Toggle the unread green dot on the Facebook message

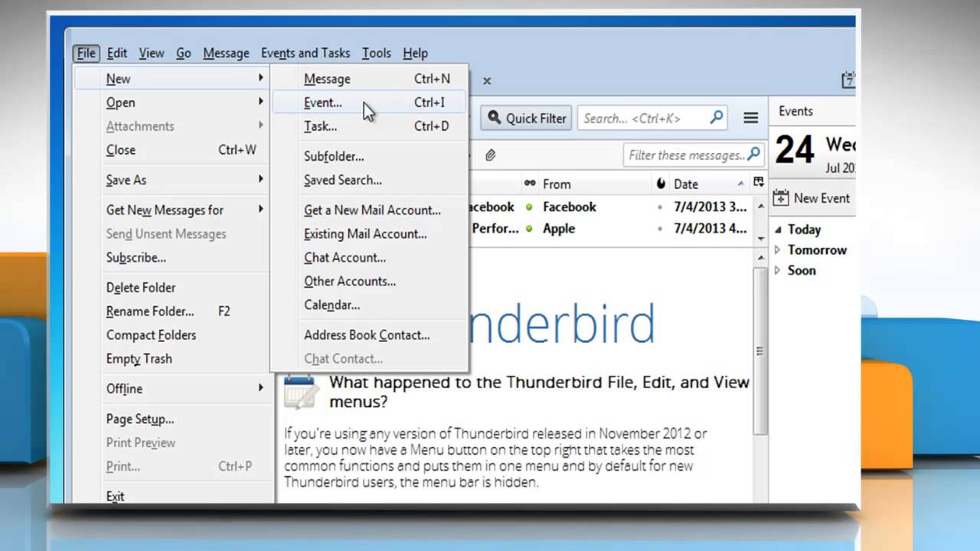529,207
